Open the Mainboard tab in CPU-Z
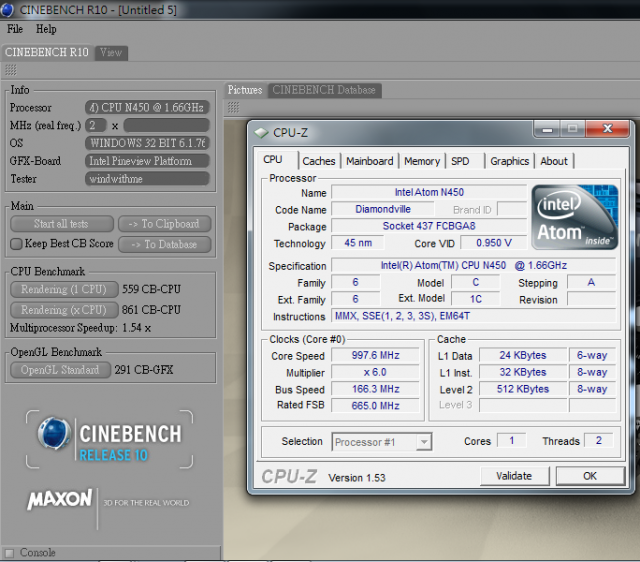Image resolution: width=640 pixels, height=562 pixels. pyautogui.click(x=369, y=161)
